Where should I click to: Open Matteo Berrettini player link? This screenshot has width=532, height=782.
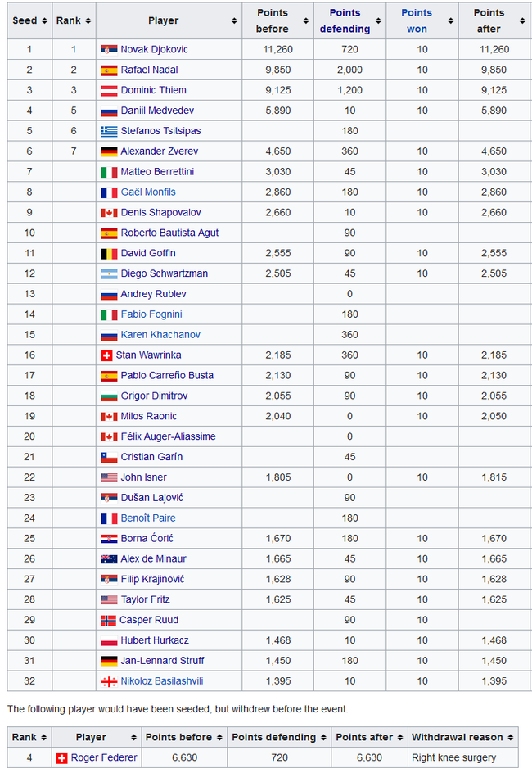coord(157,172)
